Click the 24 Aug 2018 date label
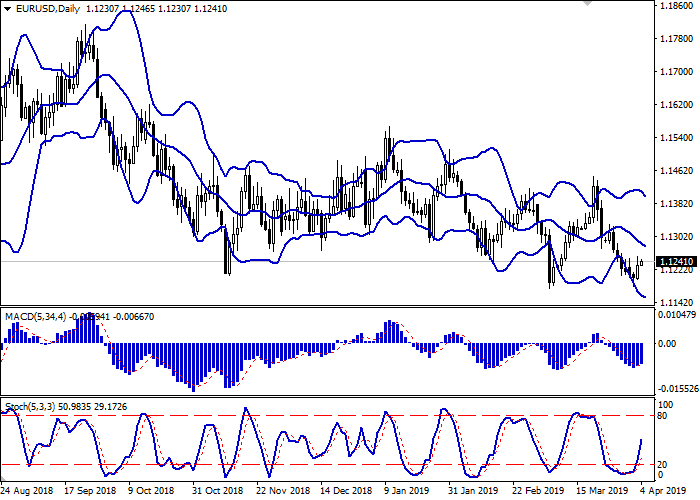The image size is (700, 500). click(x=27, y=491)
